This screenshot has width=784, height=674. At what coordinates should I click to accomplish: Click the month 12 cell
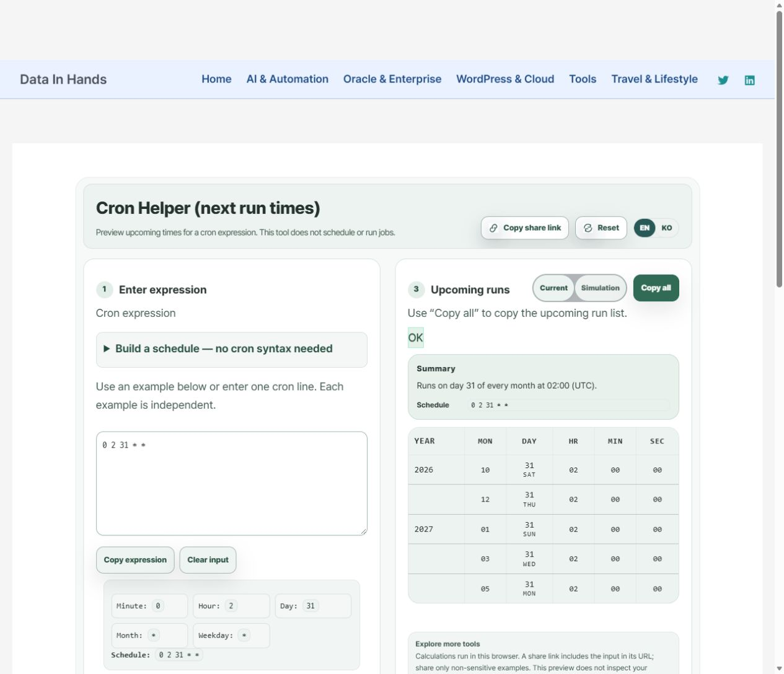(x=485, y=500)
